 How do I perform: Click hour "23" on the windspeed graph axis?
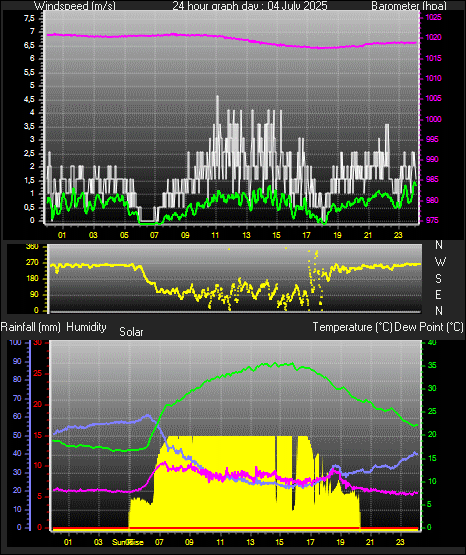398,235
